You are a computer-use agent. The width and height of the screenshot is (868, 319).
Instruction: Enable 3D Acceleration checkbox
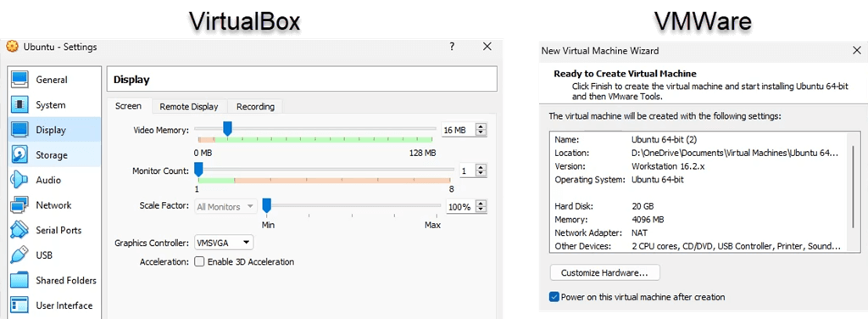(199, 261)
